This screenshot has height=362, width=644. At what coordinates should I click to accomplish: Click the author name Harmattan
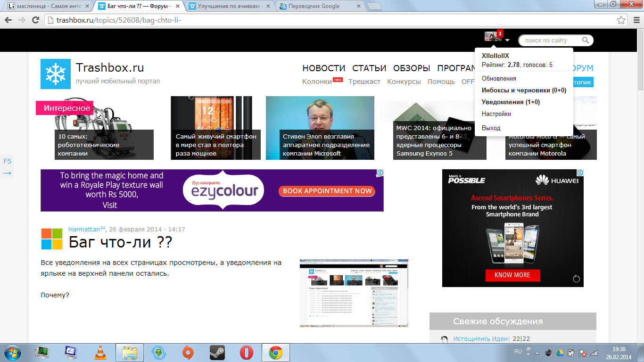[84, 230]
